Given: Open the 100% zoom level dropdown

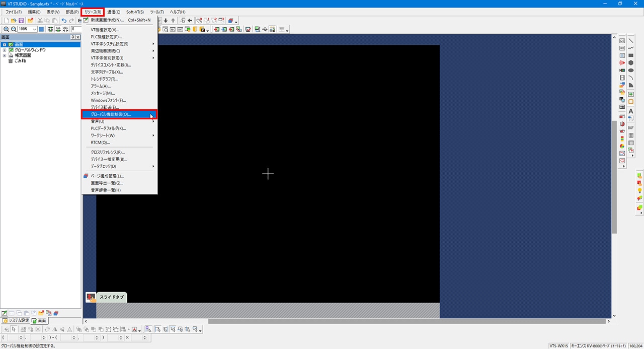Looking at the screenshot, I should tap(34, 30).
